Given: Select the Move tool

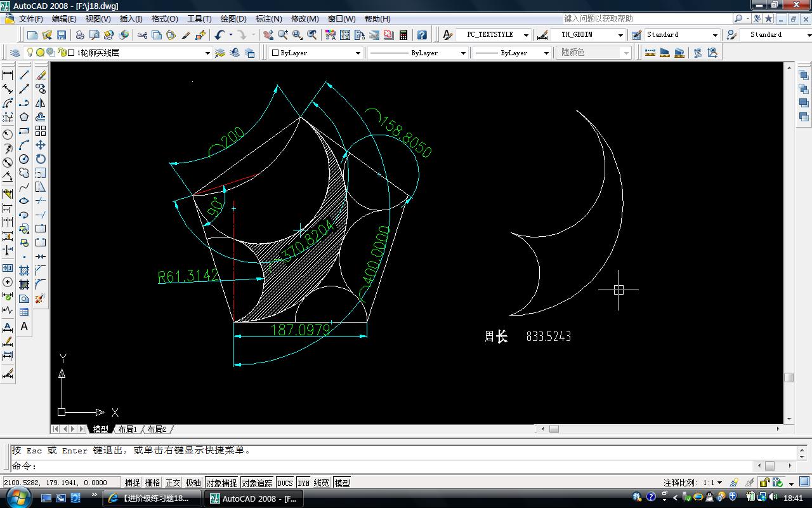Looking at the screenshot, I should tap(41, 145).
